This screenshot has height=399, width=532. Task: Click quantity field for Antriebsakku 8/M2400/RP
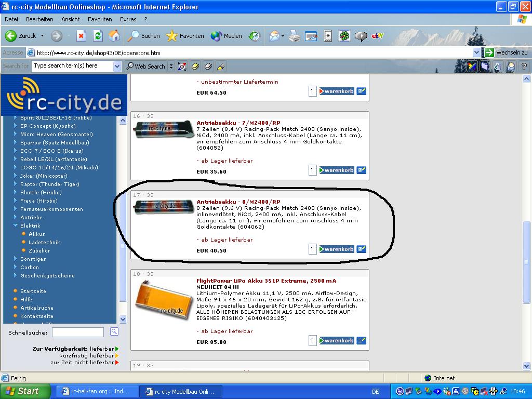[312, 249]
